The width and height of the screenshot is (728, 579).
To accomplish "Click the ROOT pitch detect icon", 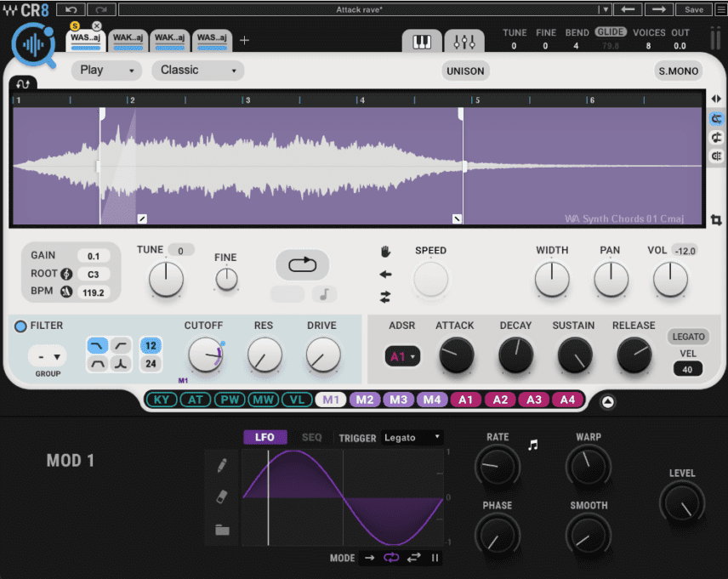I will (x=67, y=274).
